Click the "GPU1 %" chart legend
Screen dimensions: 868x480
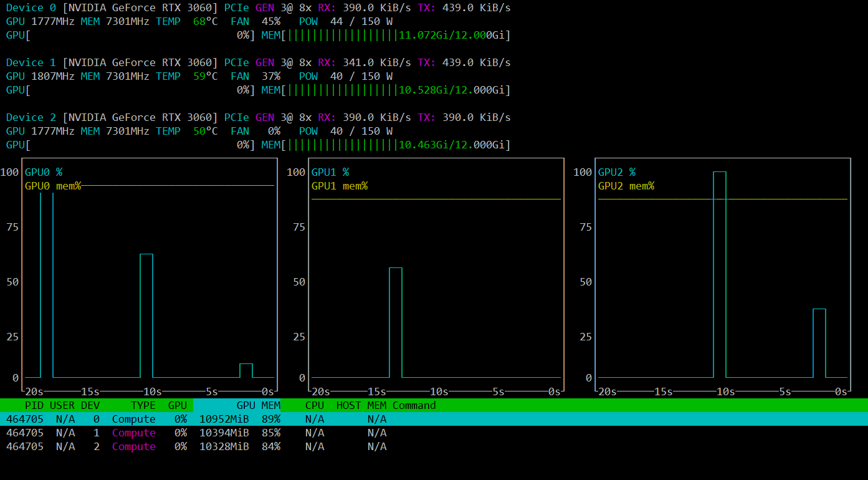pos(330,172)
